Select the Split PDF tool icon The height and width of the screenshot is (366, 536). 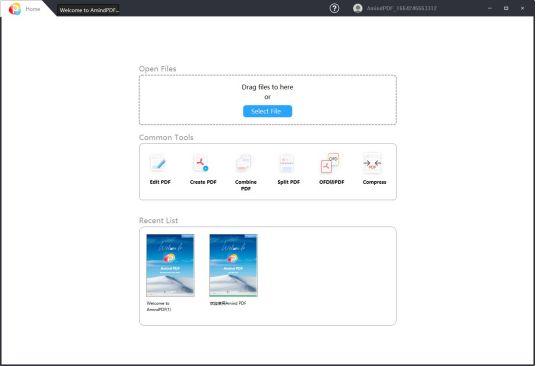point(287,163)
